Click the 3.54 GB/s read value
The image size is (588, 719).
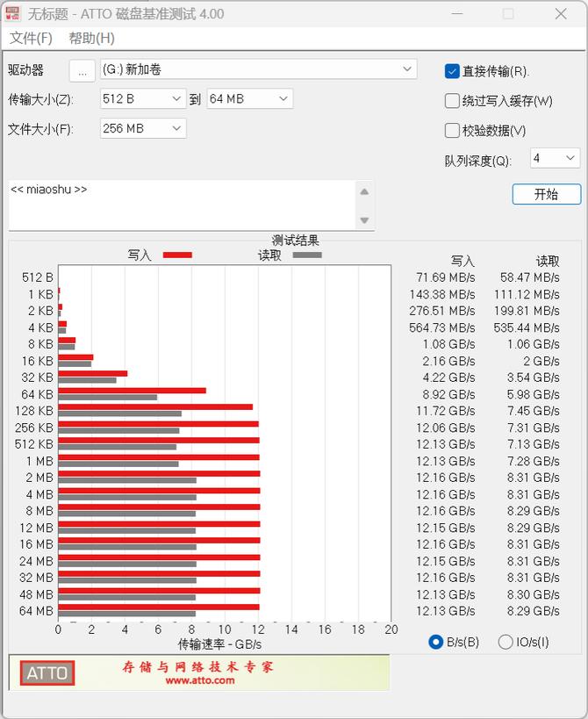click(x=534, y=377)
